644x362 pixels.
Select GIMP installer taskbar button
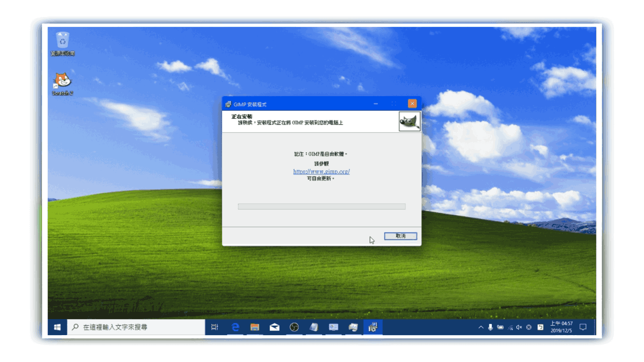tap(373, 327)
